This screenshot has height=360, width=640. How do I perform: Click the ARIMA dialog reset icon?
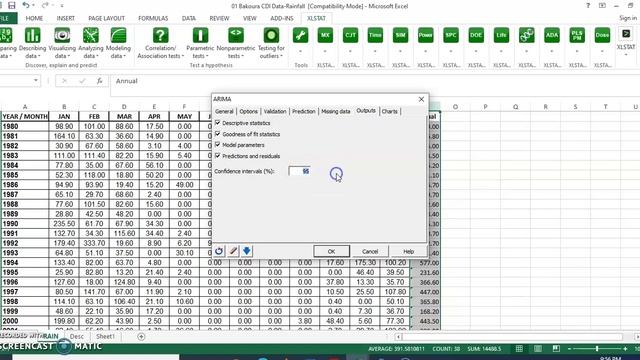[219, 251]
